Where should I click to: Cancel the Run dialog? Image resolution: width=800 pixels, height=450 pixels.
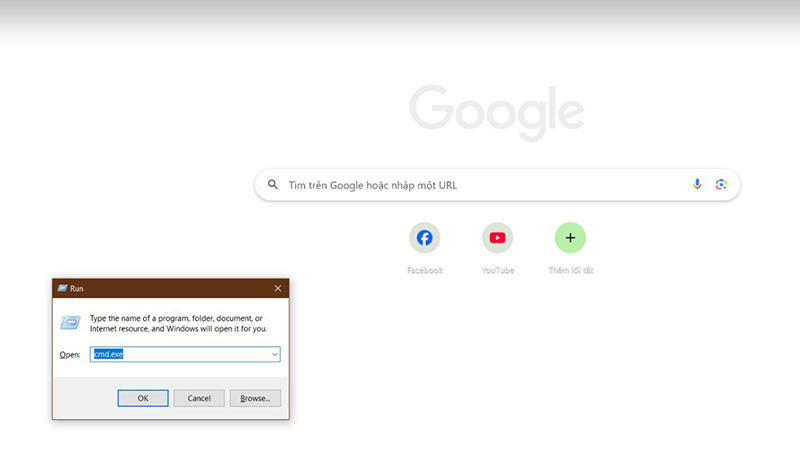click(x=199, y=398)
